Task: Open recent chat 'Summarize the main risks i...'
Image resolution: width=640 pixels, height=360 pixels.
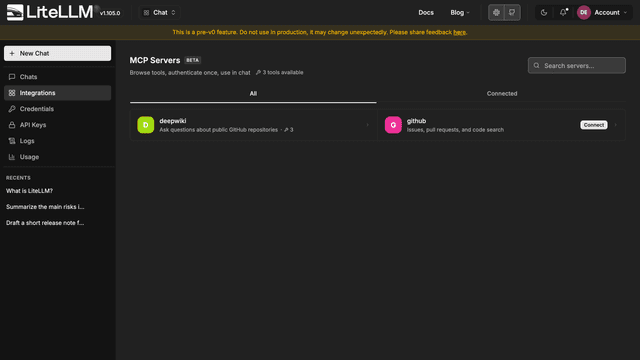Action: pyautogui.click(x=45, y=207)
